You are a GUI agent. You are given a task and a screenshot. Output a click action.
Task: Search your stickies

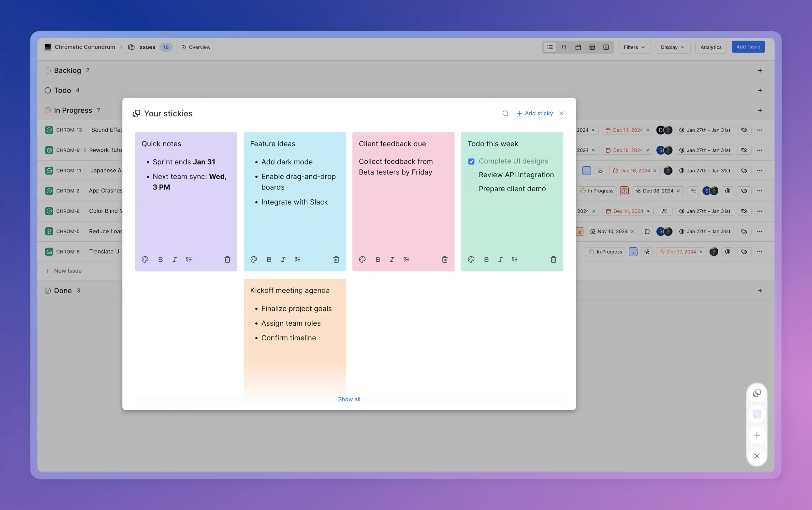(505, 113)
